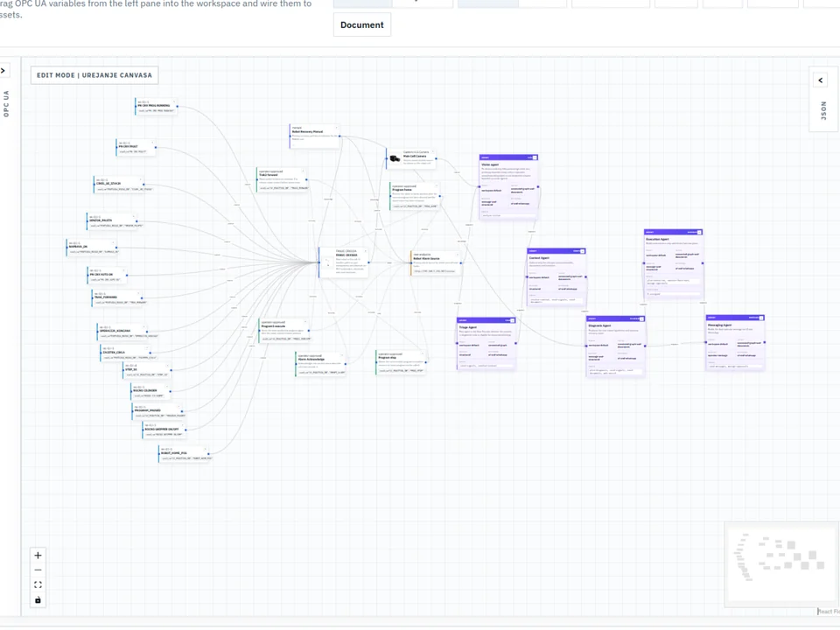The image size is (840, 630).
Task: Click the Diagnosis Agent header corner icon
Action: [641, 318]
